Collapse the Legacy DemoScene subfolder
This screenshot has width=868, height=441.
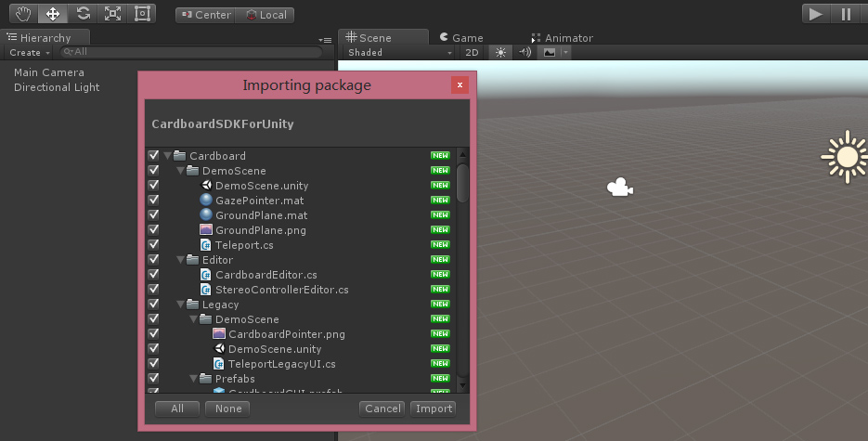(194, 319)
